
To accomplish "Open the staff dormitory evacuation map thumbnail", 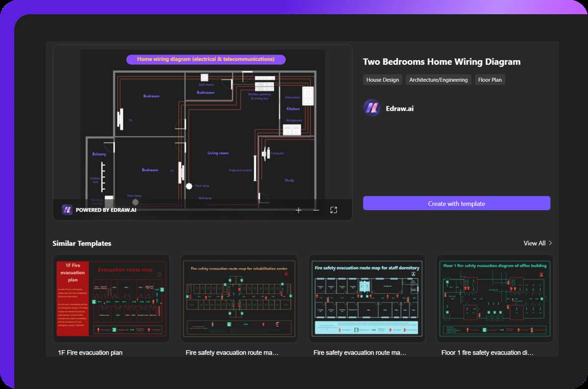I will coord(367,298).
